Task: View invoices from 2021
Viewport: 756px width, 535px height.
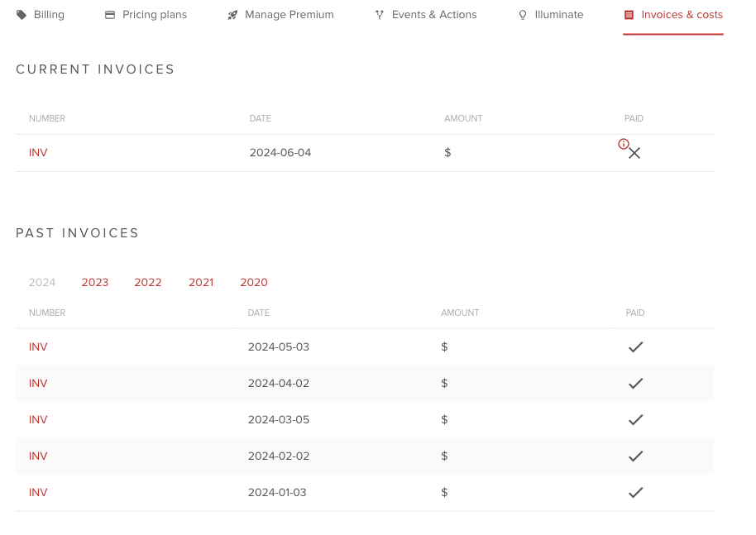Action: click(200, 282)
